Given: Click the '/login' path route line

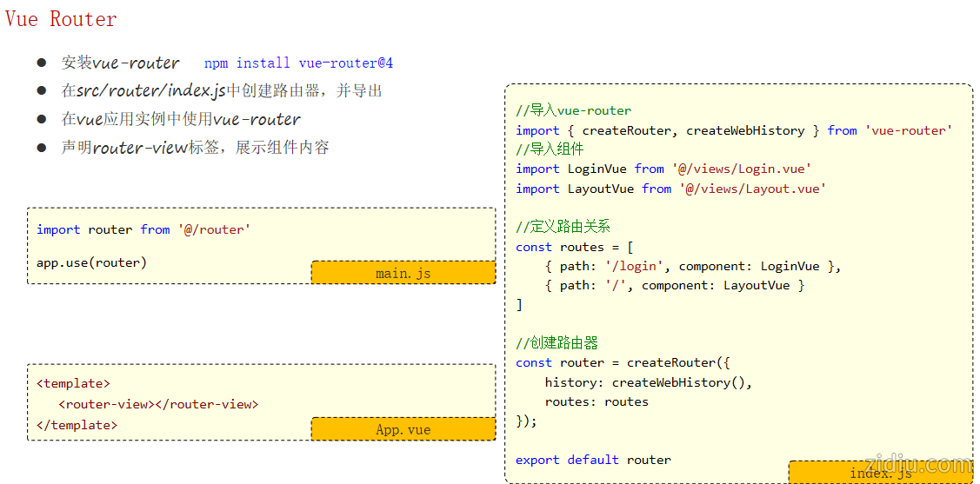Looking at the screenshot, I should [692, 266].
